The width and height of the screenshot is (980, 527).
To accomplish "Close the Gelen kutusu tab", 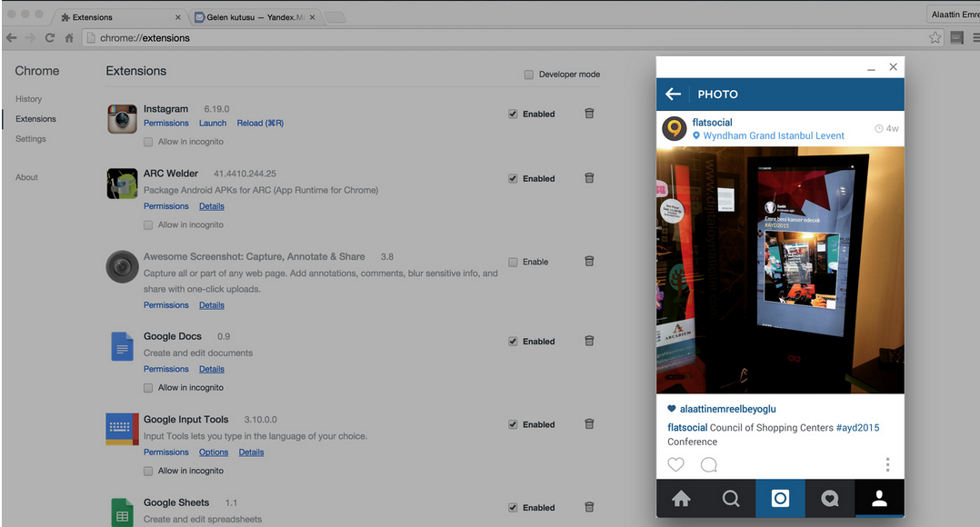I will click(x=313, y=17).
